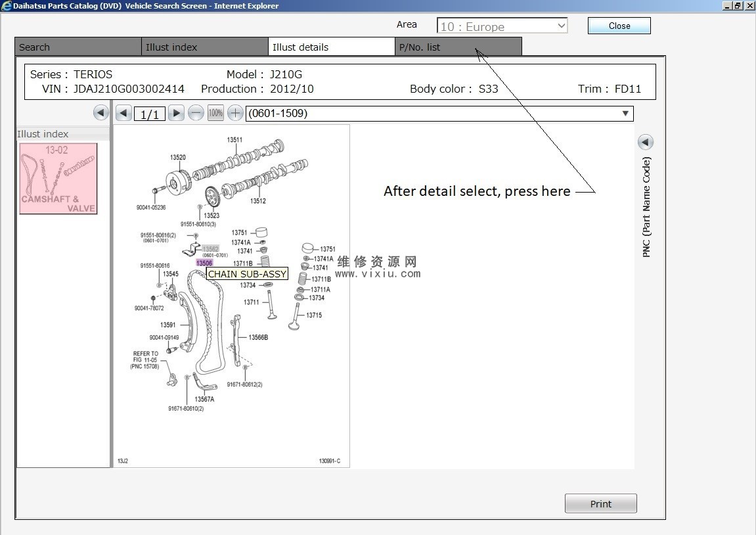Open the production period (0601-1509) dropdown
Viewport: 756px width, 535px height.
click(x=439, y=113)
